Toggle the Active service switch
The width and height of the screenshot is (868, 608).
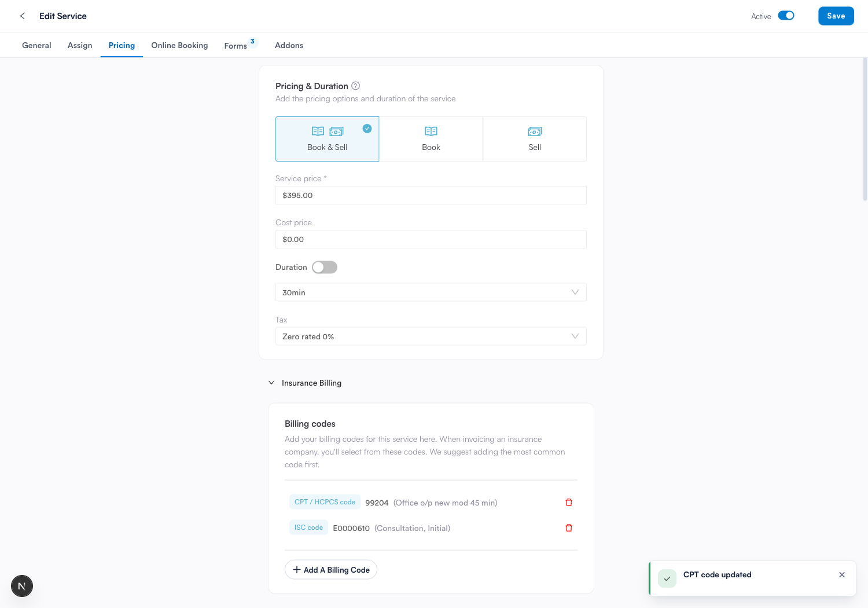click(786, 16)
